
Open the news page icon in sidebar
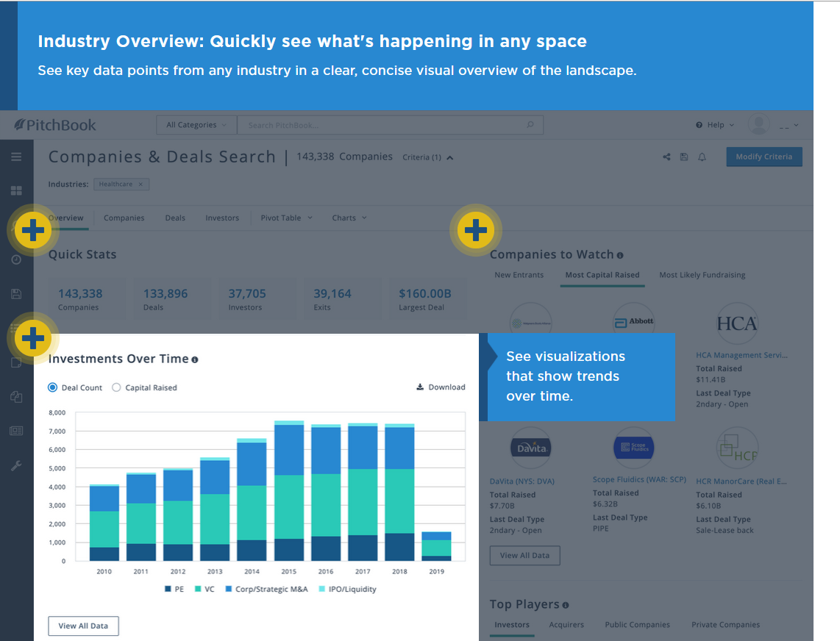point(16,431)
